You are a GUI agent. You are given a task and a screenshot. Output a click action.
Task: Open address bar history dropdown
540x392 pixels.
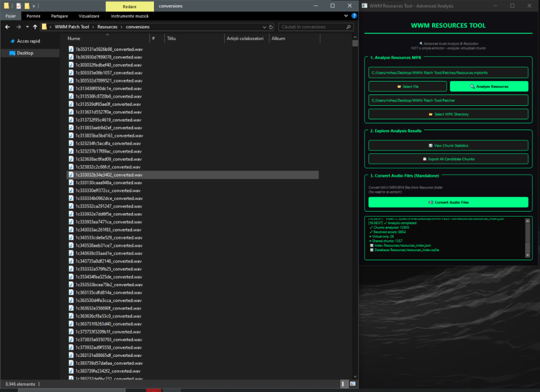click(266, 26)
